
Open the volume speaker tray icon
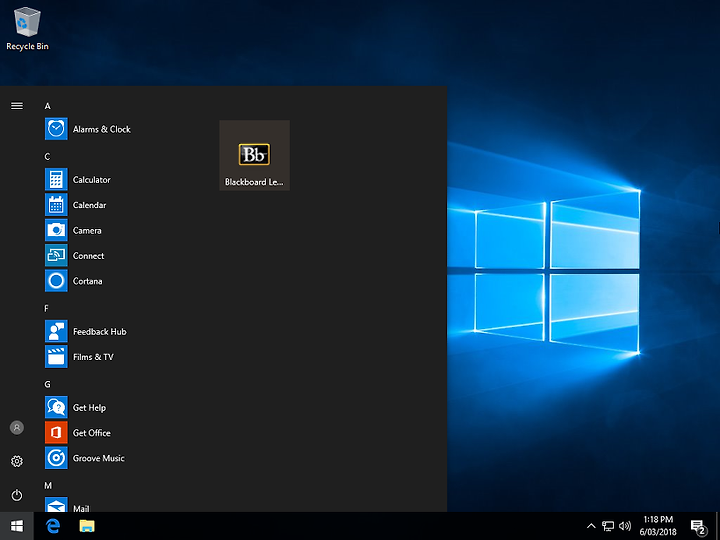(x=624, y=526)
